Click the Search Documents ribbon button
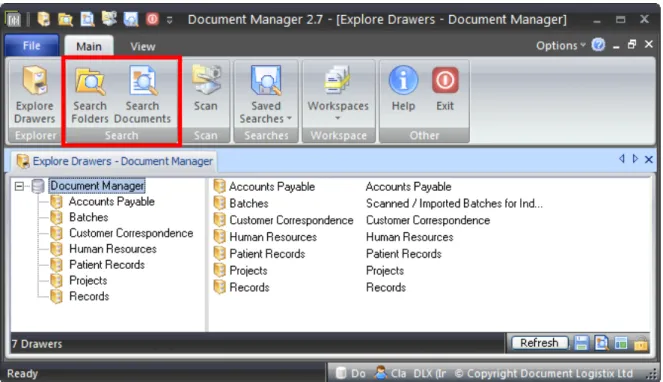Screen dimensions: 663x382 142,94
